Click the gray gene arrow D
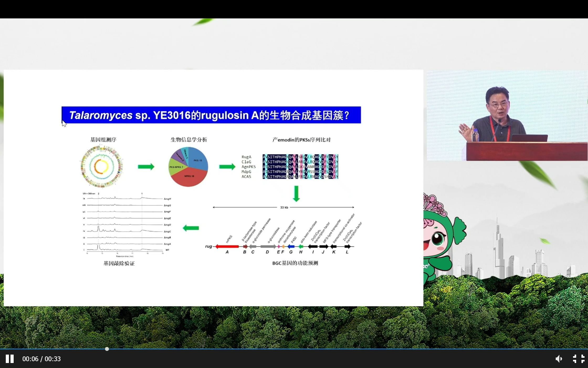This screenshot has width=588, height=368. click(x=268, y=247)
